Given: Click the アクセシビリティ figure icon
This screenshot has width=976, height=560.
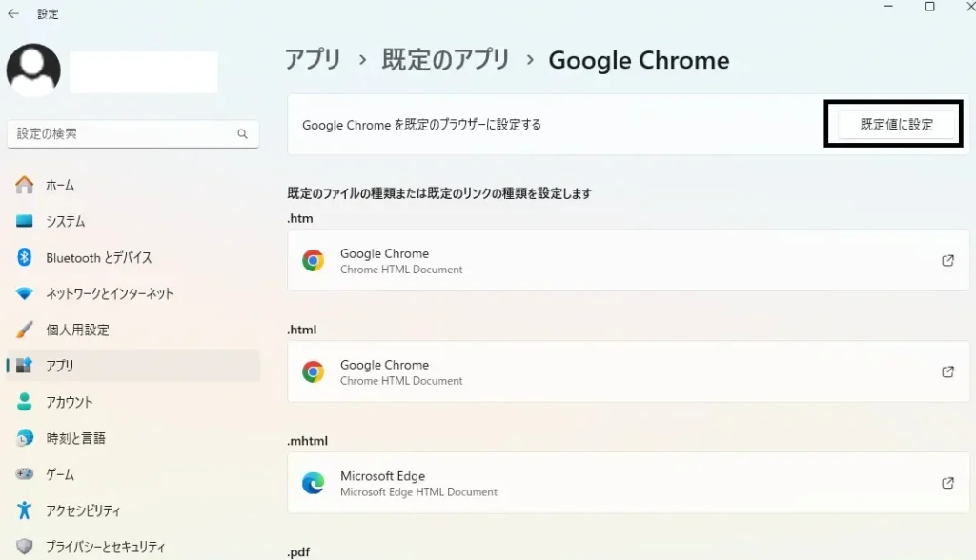Looking at the screenshot, I should click(x=24, y=510).
